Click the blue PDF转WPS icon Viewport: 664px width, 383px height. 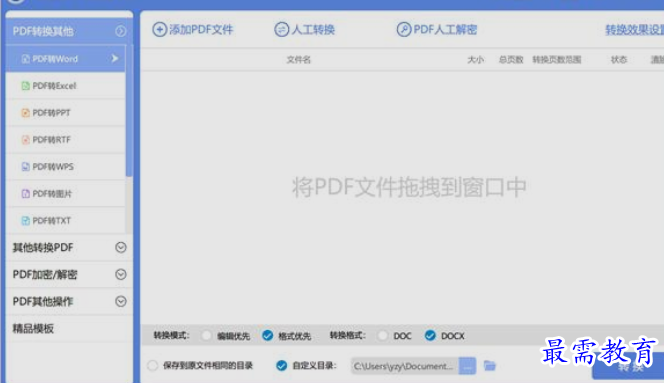coord(26,167)
